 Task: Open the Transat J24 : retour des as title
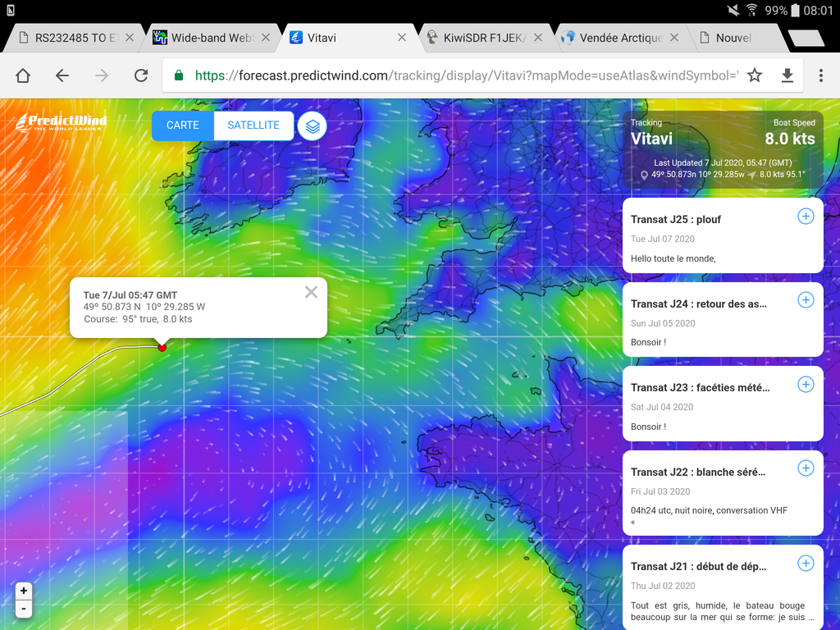[x=699, y=304]
